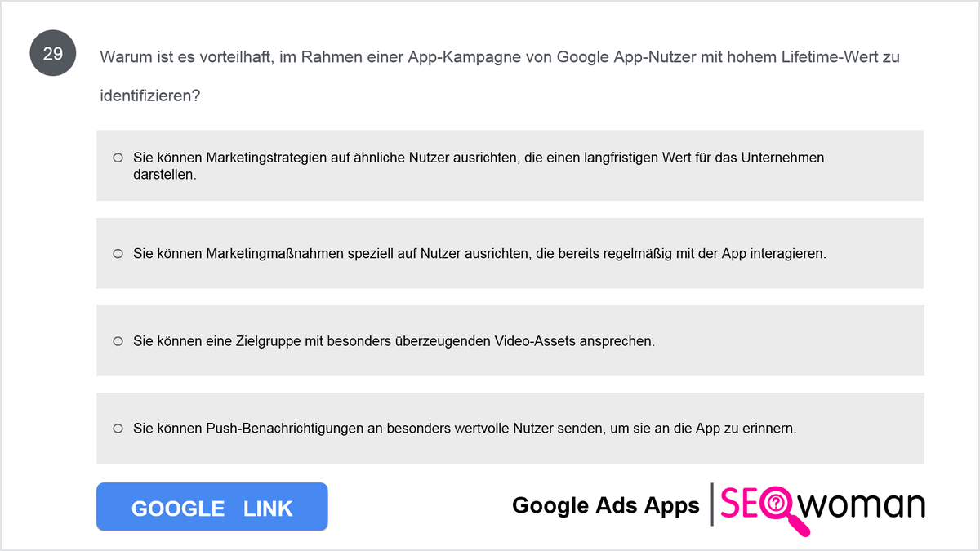The height and width of the screenshot is (551, 980).
Task: Select the 'Video-Assets ansprechen' radio button
Action: click(x=118, y=341)
